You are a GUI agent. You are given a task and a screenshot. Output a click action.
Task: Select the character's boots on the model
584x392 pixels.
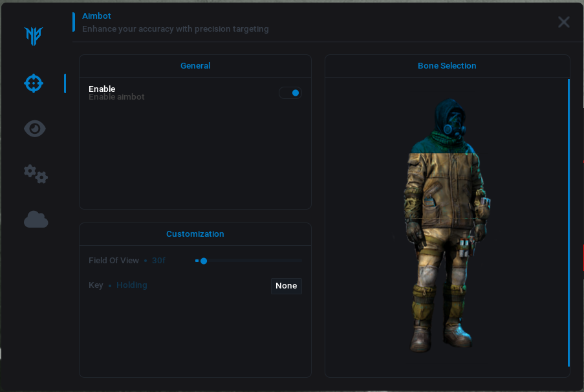point(441,336)
